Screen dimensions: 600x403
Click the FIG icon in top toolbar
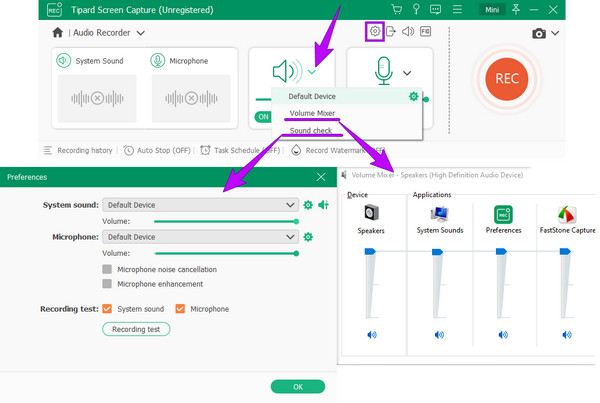[x=426, y=31]
